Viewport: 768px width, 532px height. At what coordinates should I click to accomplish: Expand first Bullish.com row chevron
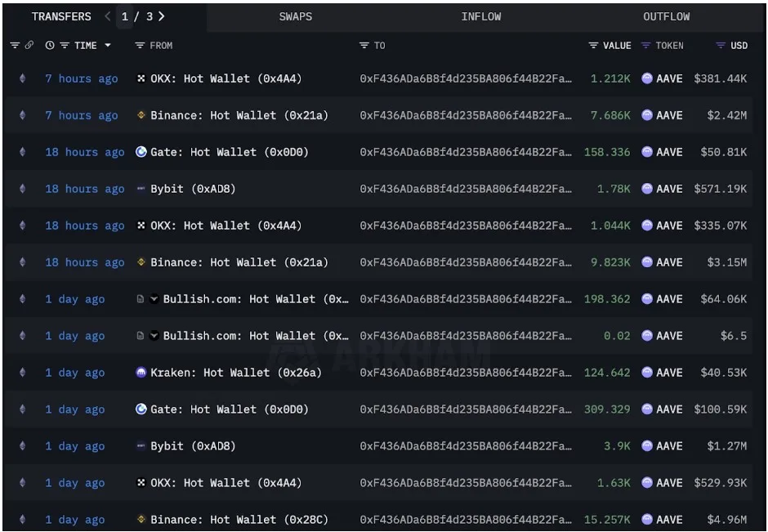(154, 299)
